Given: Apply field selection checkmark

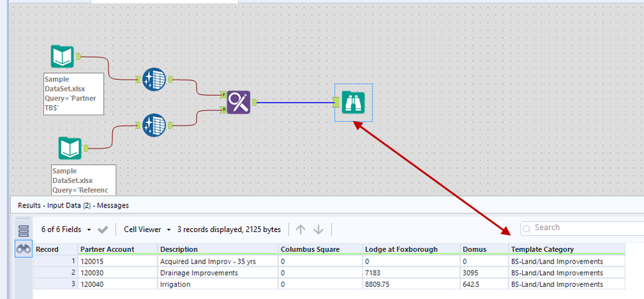Looking at the screenshot, I should click(103, 229).
